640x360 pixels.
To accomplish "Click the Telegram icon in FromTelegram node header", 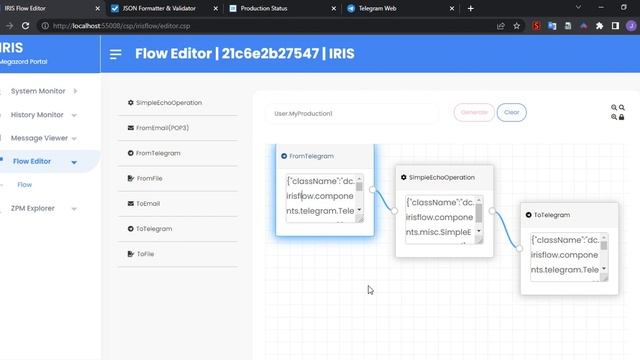I will [284, 156].
